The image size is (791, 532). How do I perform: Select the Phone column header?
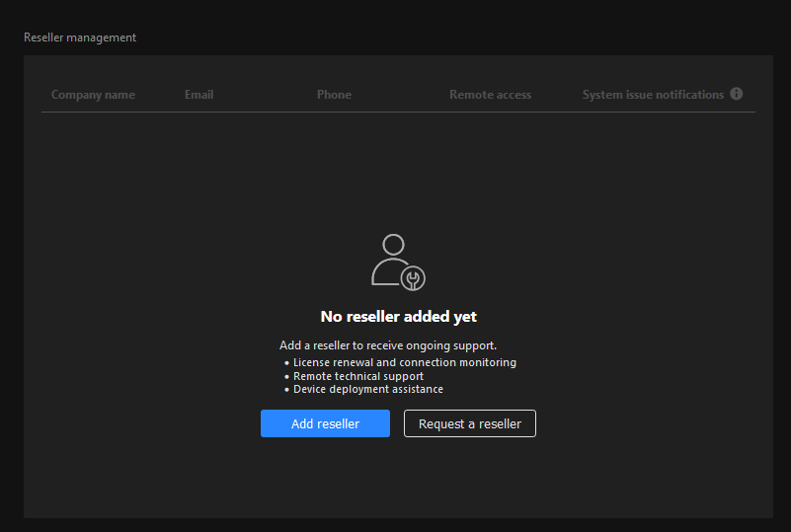pyautogui.click(x=334, y=95)
